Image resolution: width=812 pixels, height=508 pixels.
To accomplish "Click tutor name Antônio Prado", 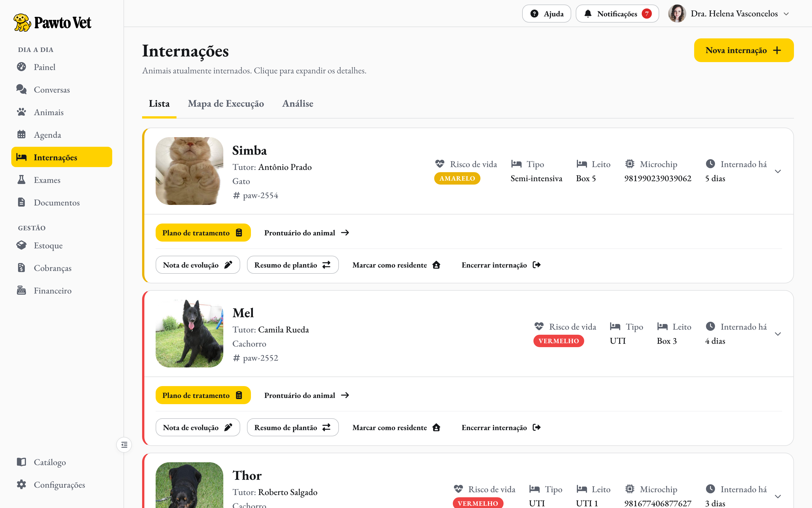I will (285, 167).
